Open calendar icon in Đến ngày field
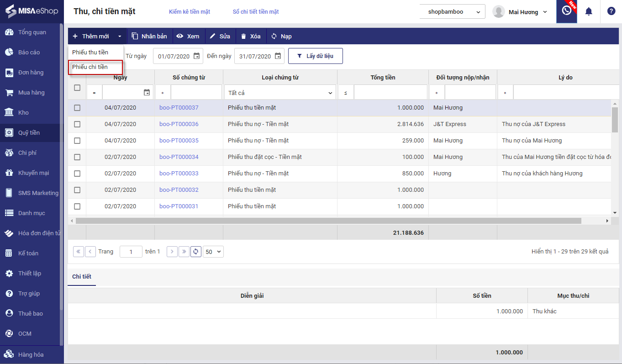The width and height of the screenshot is (622, 364). (278, 56)
